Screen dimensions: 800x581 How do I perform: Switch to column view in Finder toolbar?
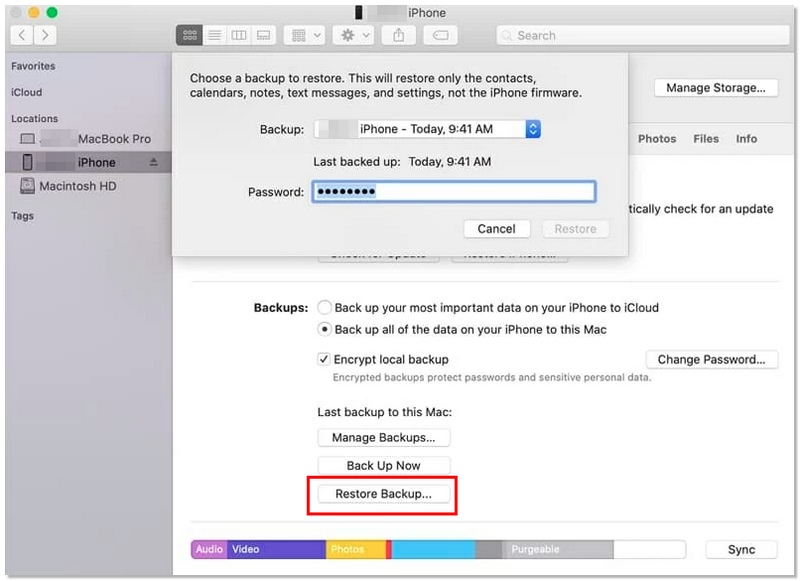tap(239, 35)
